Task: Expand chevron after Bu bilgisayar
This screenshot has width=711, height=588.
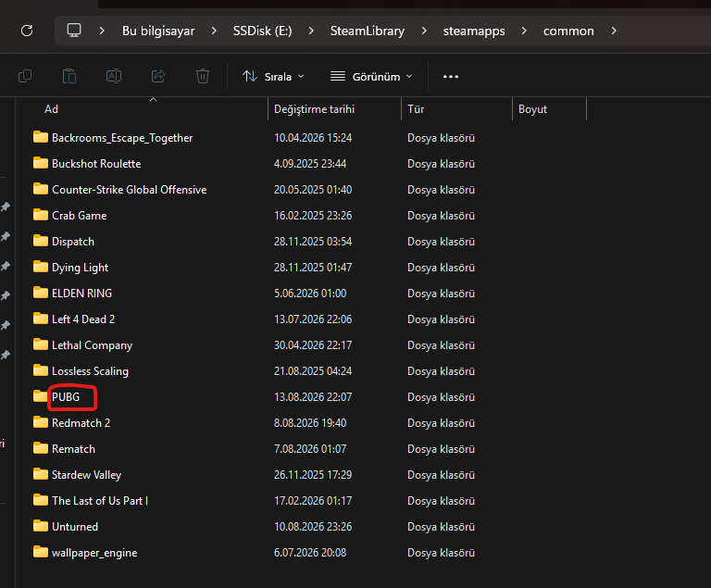Action: tap(214, 31)
